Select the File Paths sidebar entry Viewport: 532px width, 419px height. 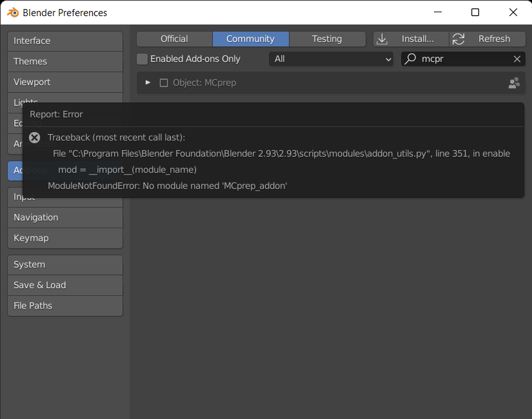click(64, 306)
